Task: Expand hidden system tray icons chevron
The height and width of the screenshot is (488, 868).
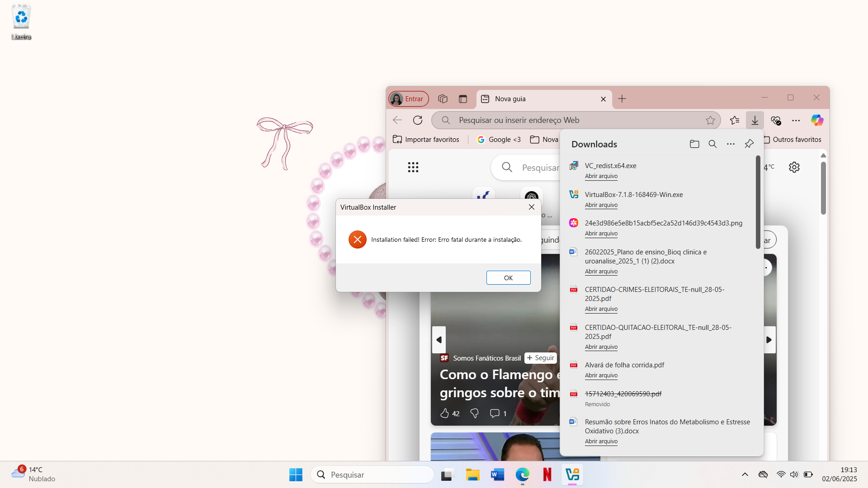Action: tap(745, 474)
